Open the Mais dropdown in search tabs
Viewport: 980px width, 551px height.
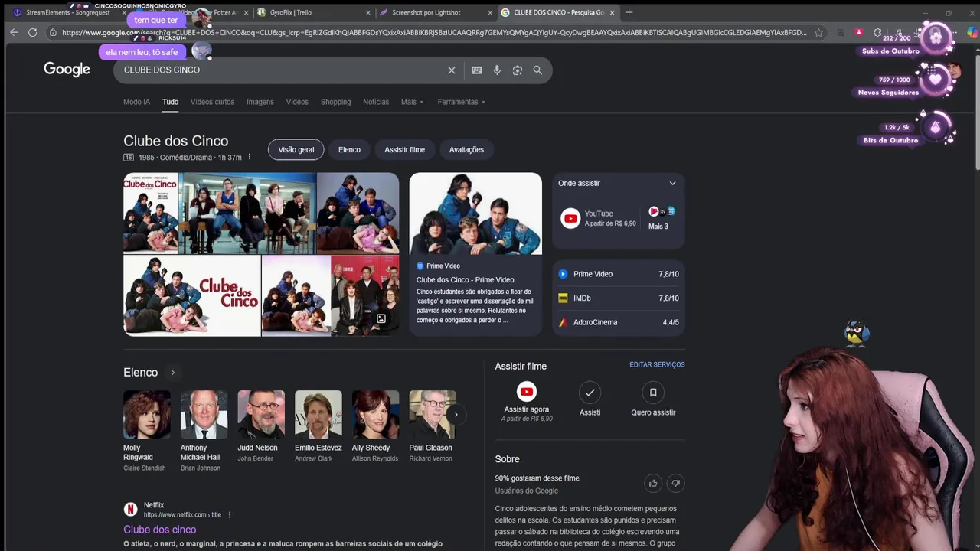coord(412,102)
